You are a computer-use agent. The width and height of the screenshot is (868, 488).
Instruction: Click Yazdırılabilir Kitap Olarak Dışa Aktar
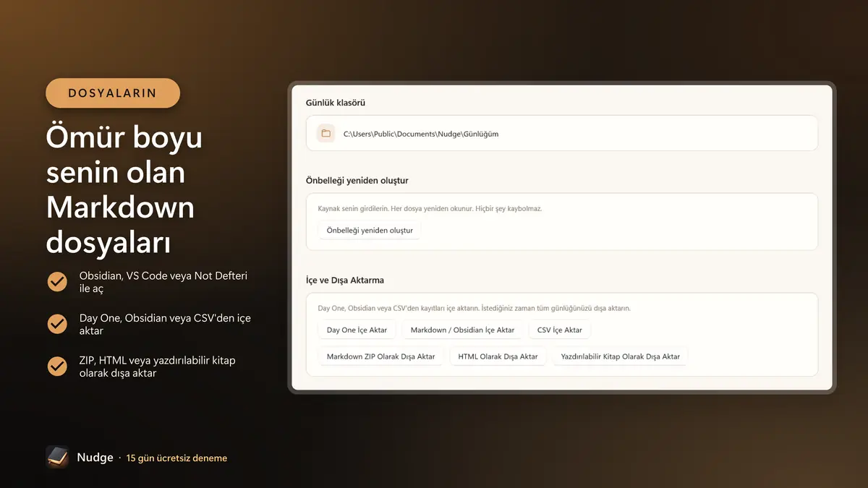tap(621, 356)
